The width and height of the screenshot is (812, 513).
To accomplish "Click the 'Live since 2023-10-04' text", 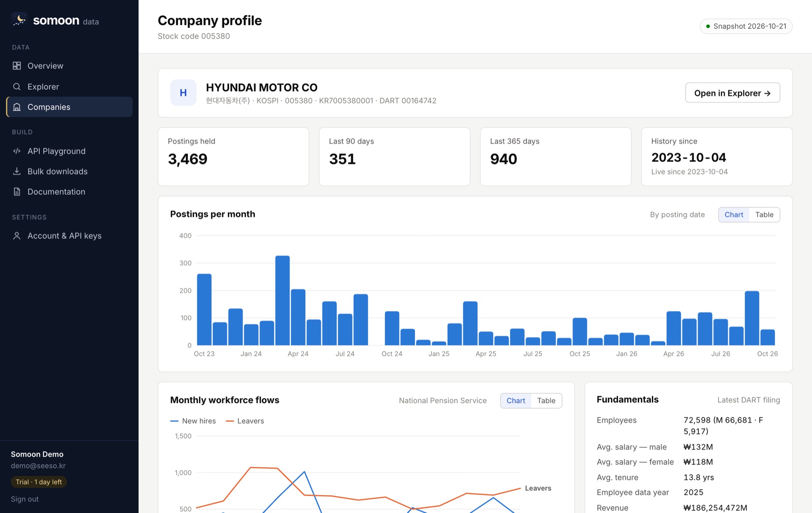I will [689, 172].
